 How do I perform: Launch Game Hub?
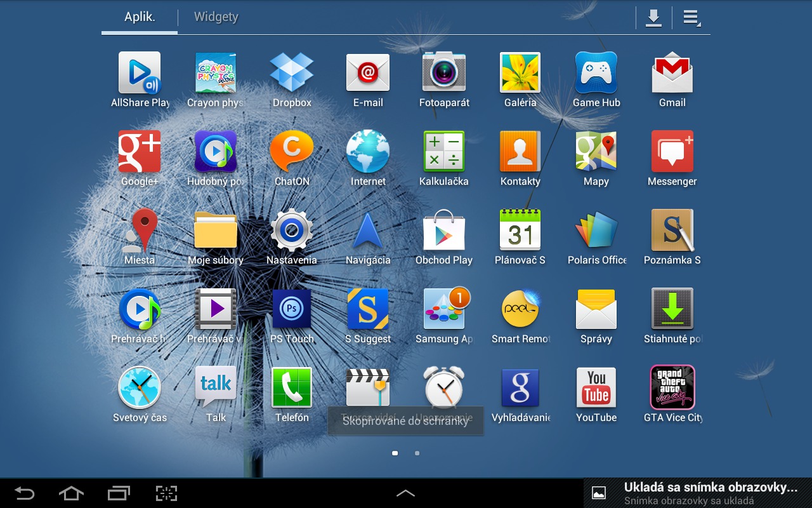[596, 73]
